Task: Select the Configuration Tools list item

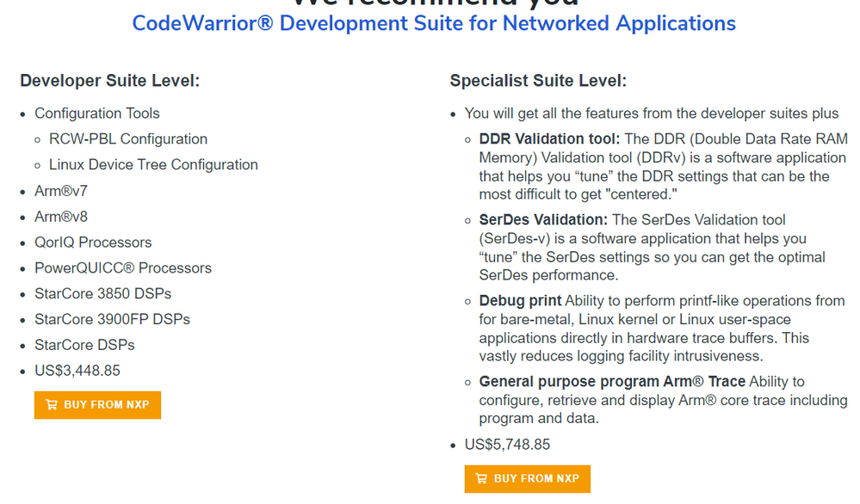Action: pos(96,113)
